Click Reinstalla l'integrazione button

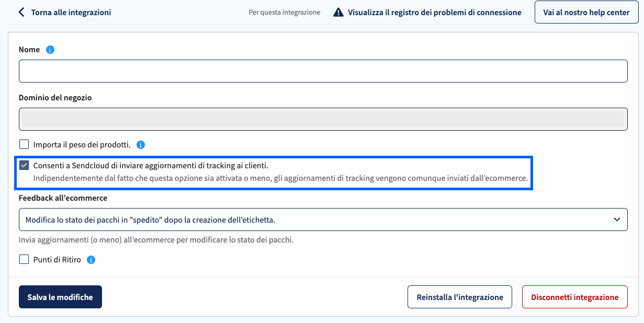tap(460, 297)
